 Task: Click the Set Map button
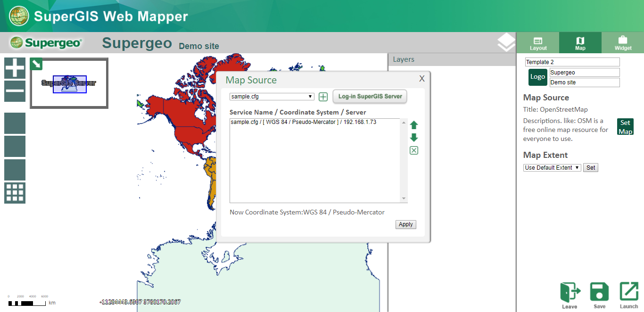tap(625, 127)
